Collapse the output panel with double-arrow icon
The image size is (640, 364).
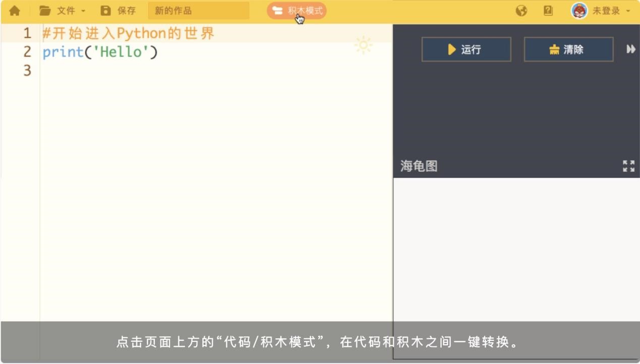630,49
